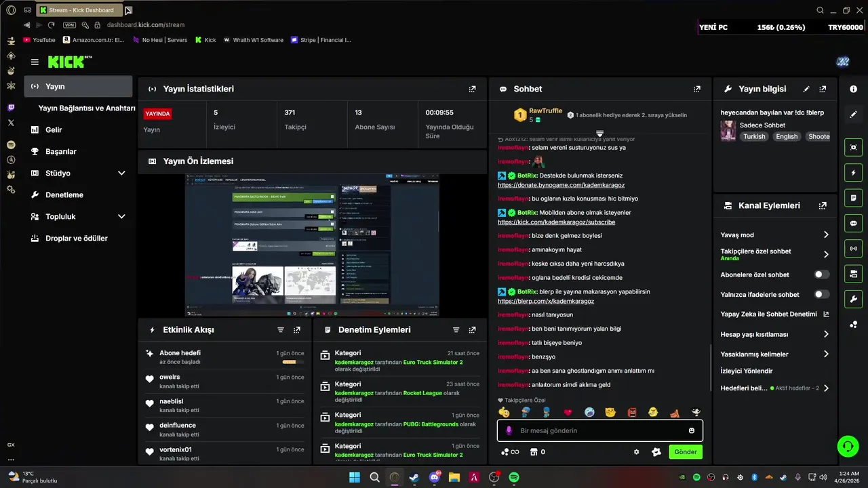Pop out the Kanal Eylemleri panel

coord(823,205)
